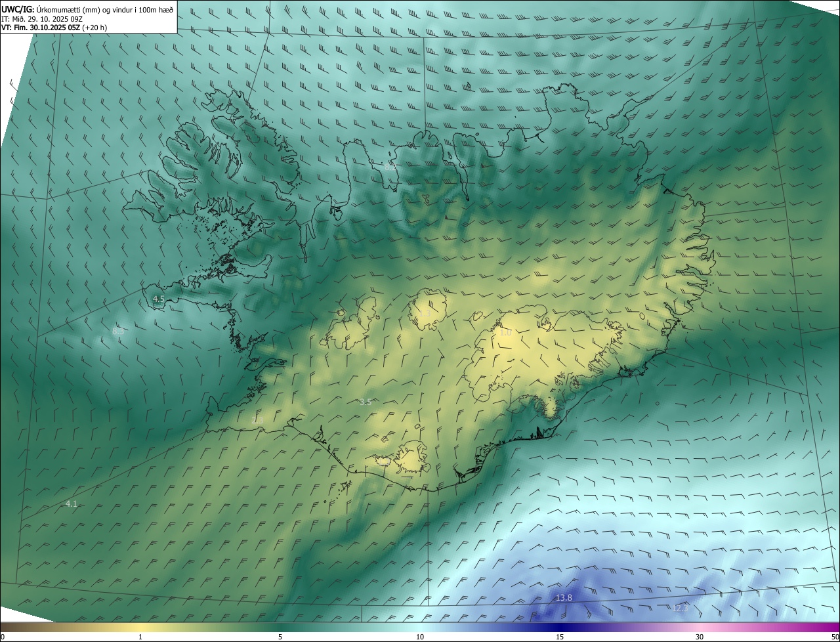Click the 0 tick on the color scale
The height and width of the screenshot is (642, 840).
[x=3, y=637]
